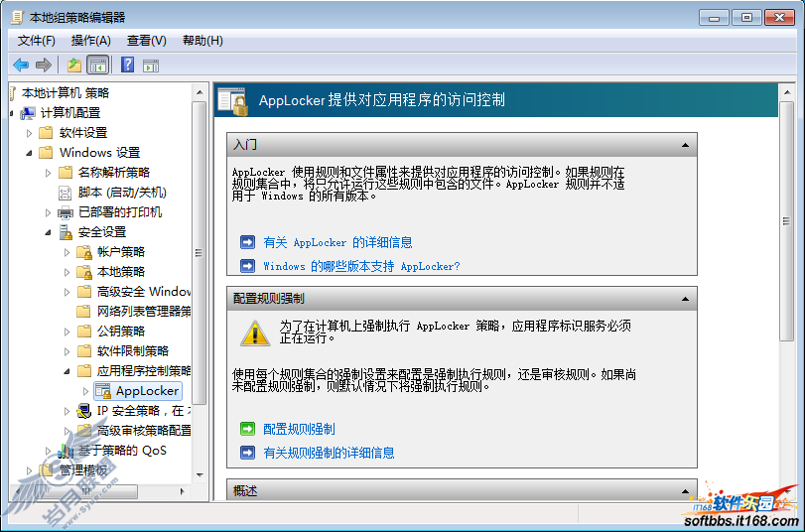Click the 本地策略 folder icon

(x=84, y=272)
